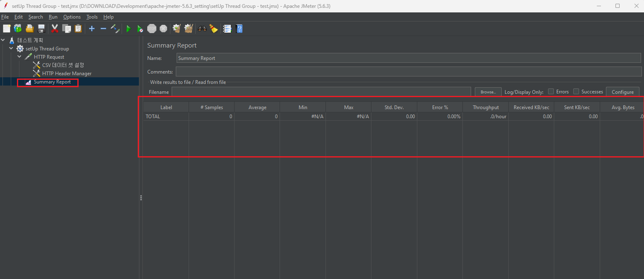
Task: Enable the Errors only checkbox
Action: [x=551, y=91]
